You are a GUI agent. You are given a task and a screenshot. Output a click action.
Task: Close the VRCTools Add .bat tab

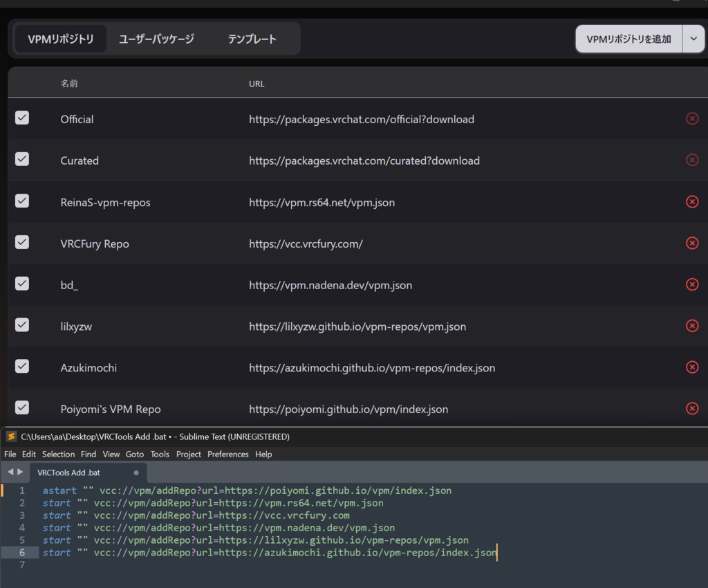[x=136, y=473]
